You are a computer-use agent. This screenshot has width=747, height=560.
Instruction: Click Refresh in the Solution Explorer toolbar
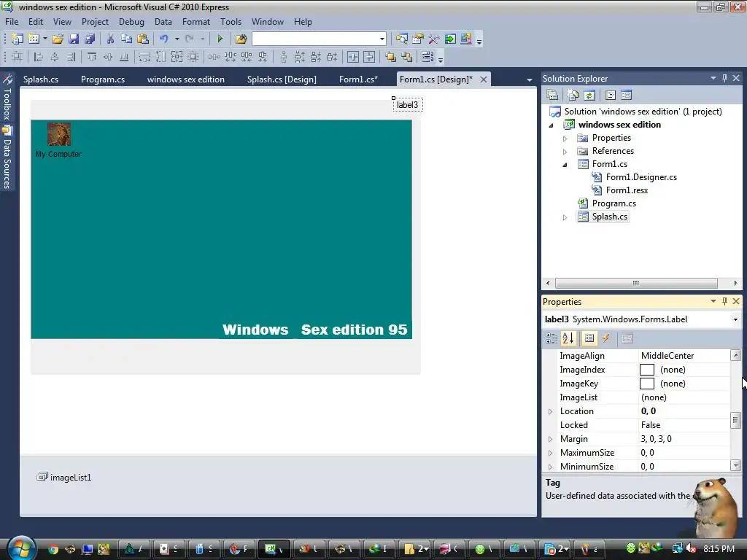tap(589, 96)
